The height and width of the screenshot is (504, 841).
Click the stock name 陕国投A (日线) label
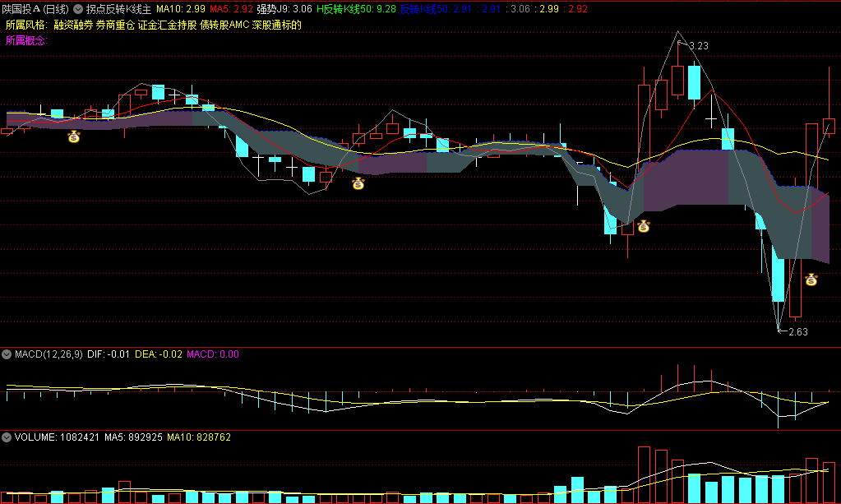point(35,9)
